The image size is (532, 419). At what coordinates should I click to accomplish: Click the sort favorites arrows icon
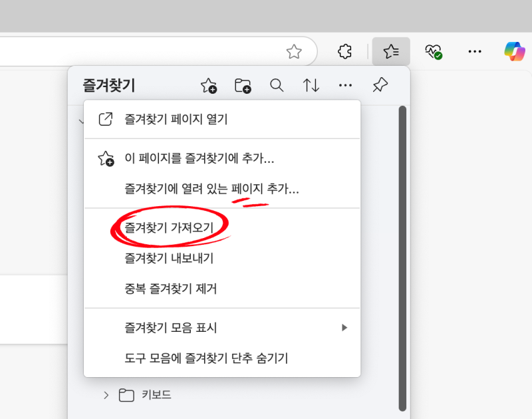click(x=311, y=85)
